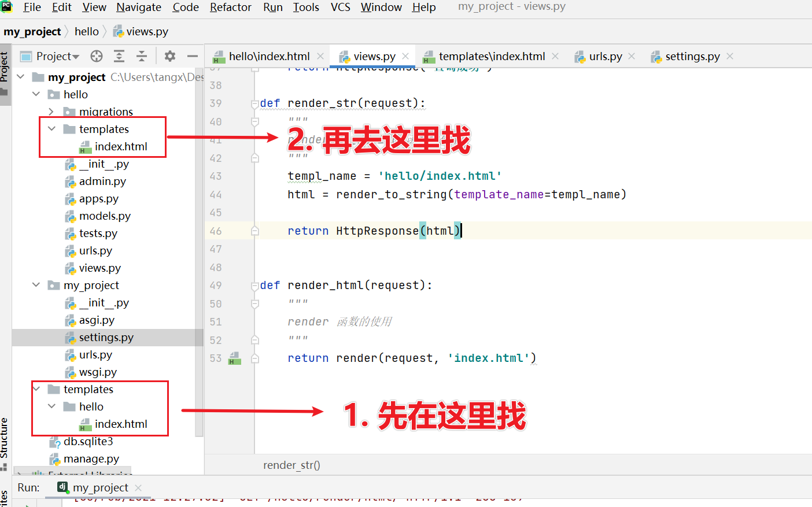
Task: Open the Project side tool window tab
Action: pyautogui.click(x=5, y=74)
